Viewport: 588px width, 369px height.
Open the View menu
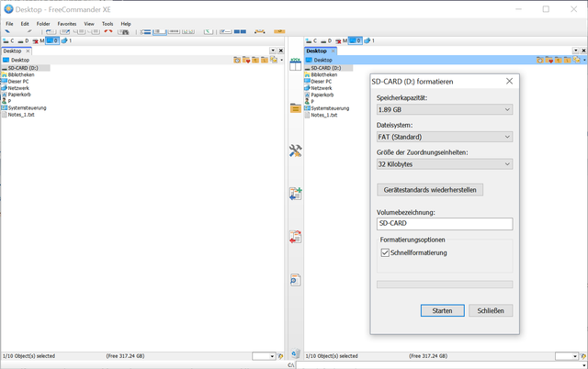pyautogui.click(x=89, y=24)
